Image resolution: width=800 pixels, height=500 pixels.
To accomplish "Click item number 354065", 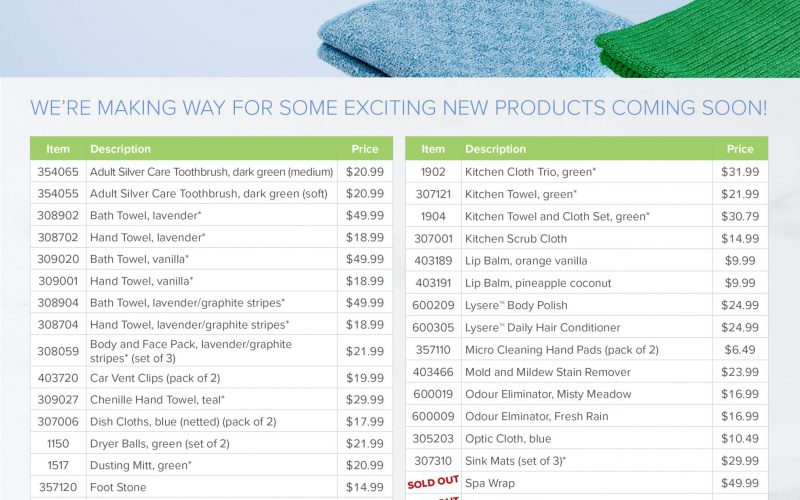I will tap(58, 172).
